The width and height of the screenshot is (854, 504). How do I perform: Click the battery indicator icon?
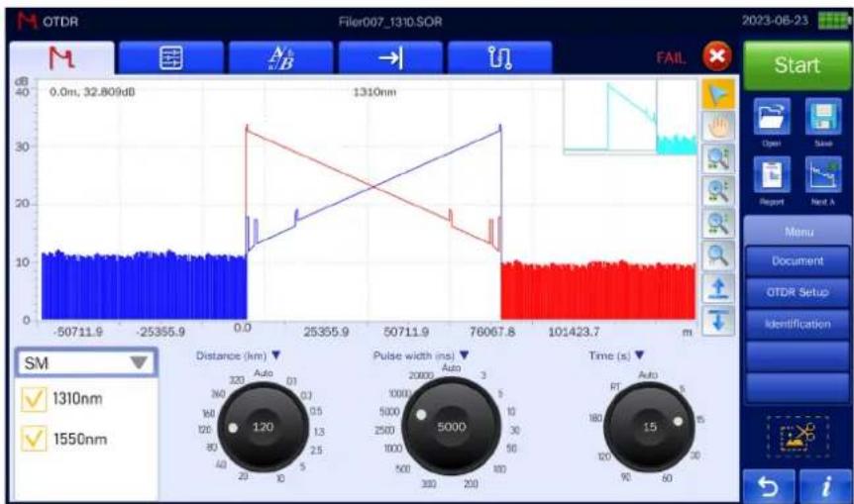[x=833, y=21]
